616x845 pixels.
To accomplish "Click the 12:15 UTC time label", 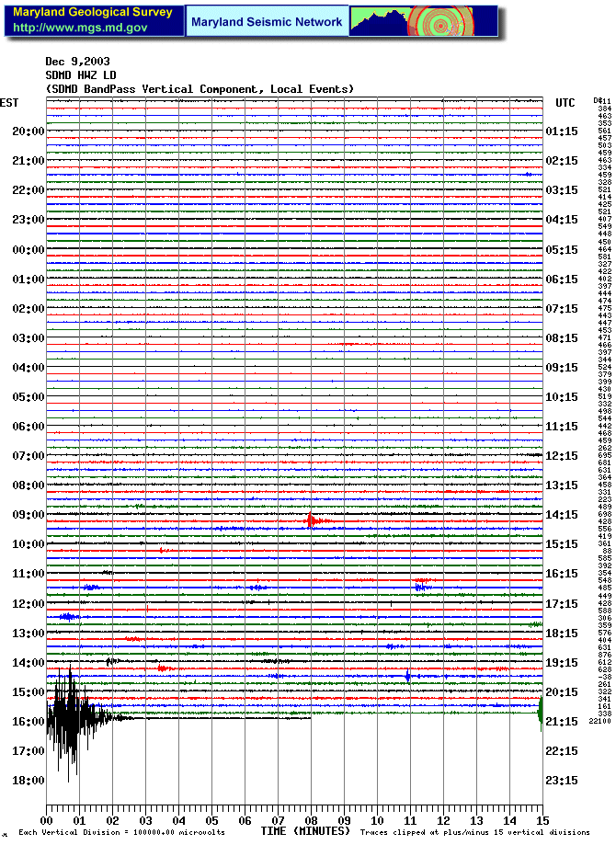I will 561,456.
